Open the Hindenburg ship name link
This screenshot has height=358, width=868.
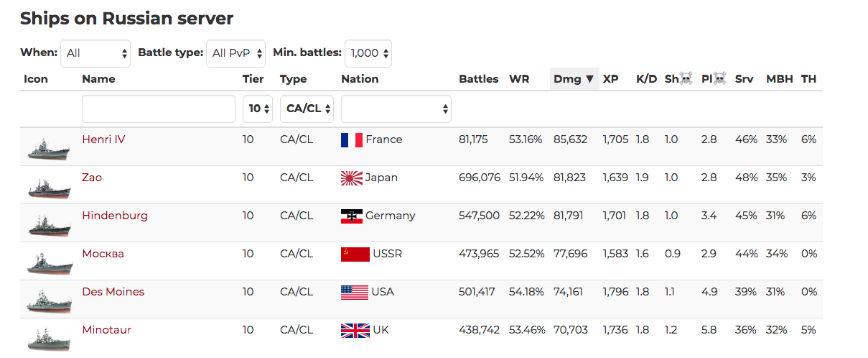[115, 216]
